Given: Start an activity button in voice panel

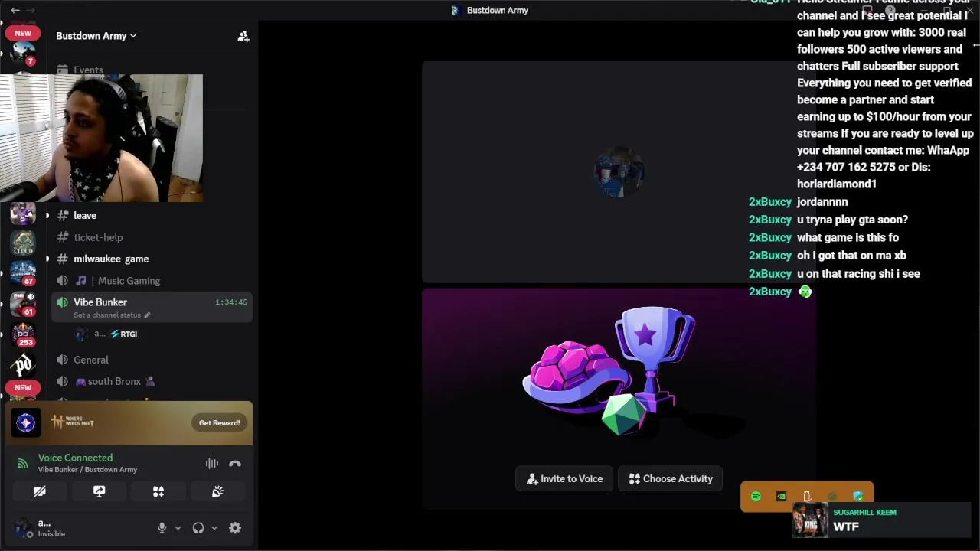Looking at the screenshot, I should point(158,492).
